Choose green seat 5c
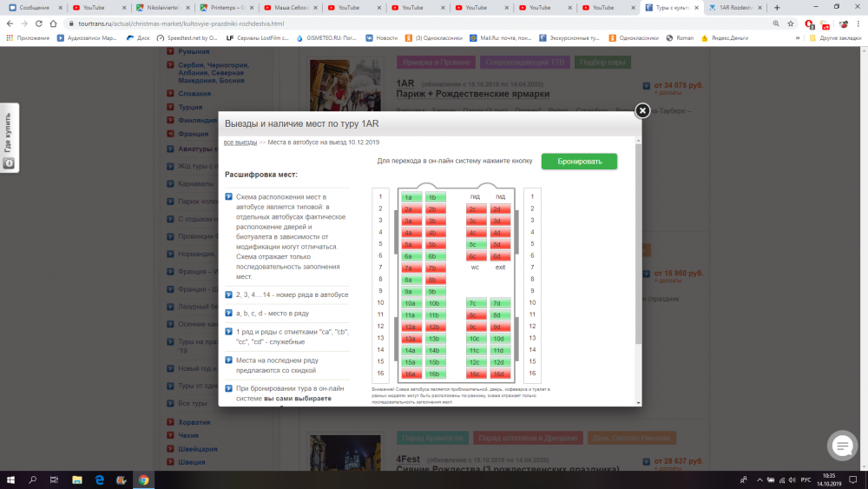Image resolution: width=868 pixels, height=489 pixels. click(x=475, y=244)
